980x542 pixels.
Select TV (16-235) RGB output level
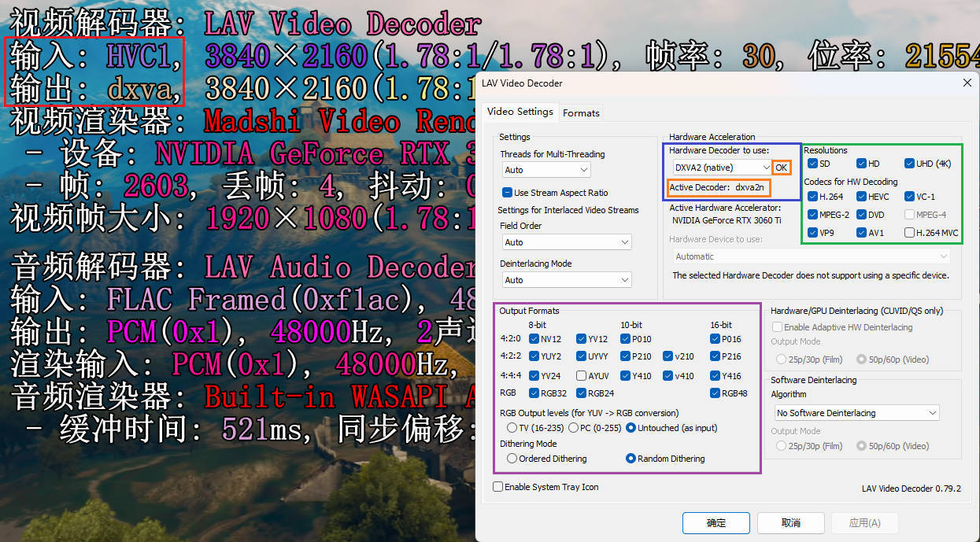coord(512,428)
